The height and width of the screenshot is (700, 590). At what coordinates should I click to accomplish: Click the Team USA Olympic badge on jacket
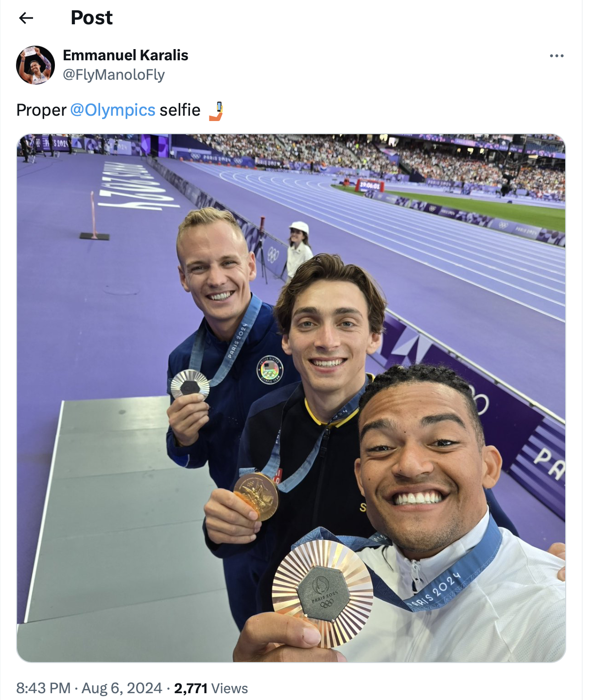tap(270, 370)
